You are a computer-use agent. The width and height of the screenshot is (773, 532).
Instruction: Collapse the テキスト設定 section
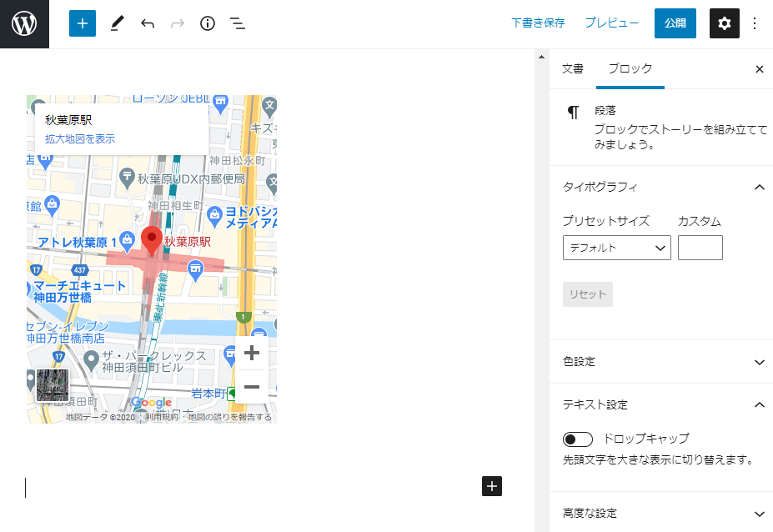pos(661,404)
